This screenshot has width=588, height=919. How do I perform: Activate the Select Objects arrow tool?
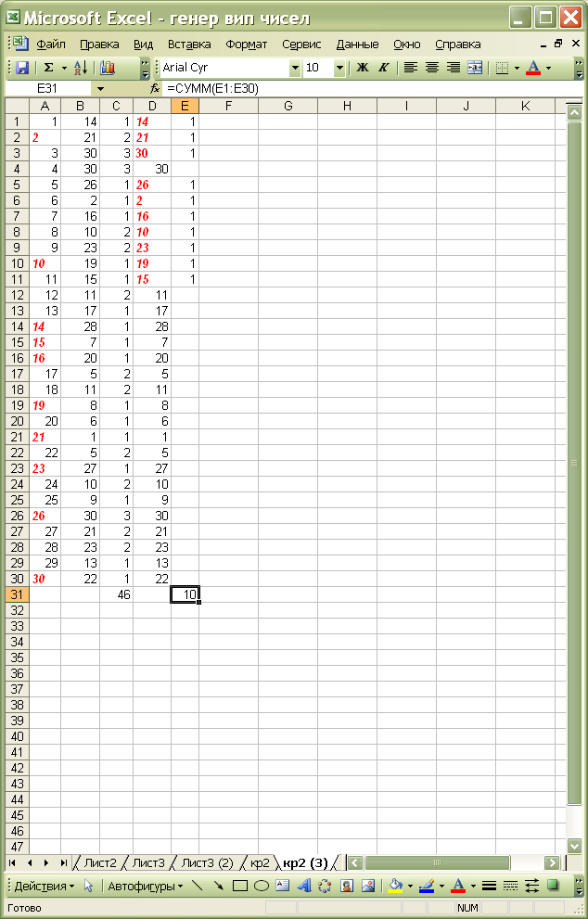[x=88, y=887]
